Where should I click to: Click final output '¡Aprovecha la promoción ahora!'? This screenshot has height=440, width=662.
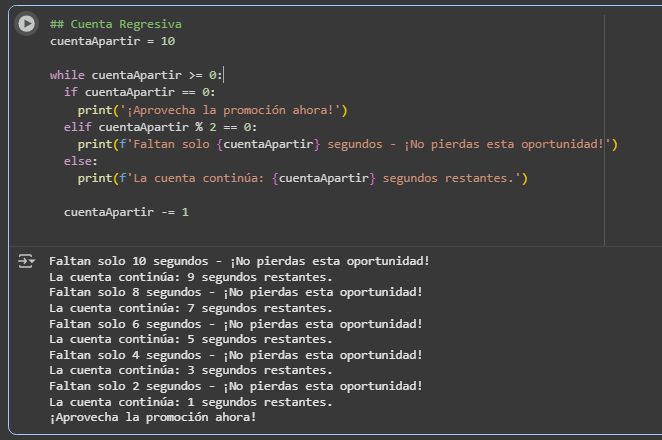pyautogui.click(x=152, y=417)
